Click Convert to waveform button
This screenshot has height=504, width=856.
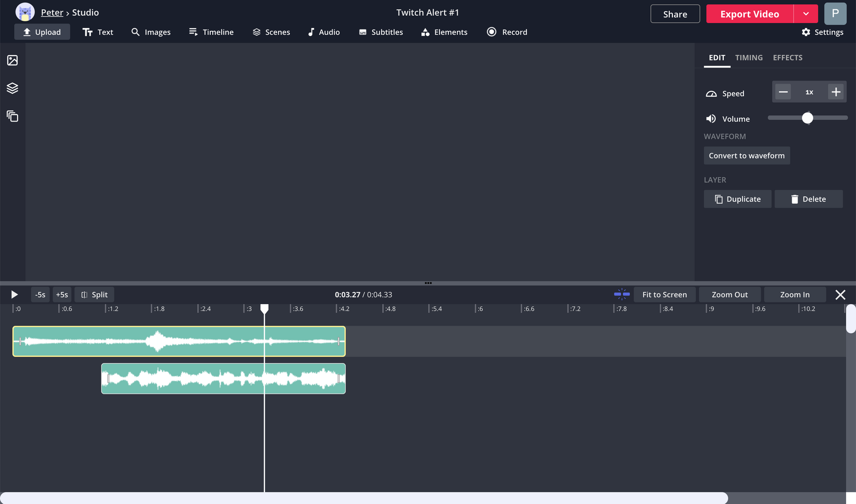pos(746,156)
